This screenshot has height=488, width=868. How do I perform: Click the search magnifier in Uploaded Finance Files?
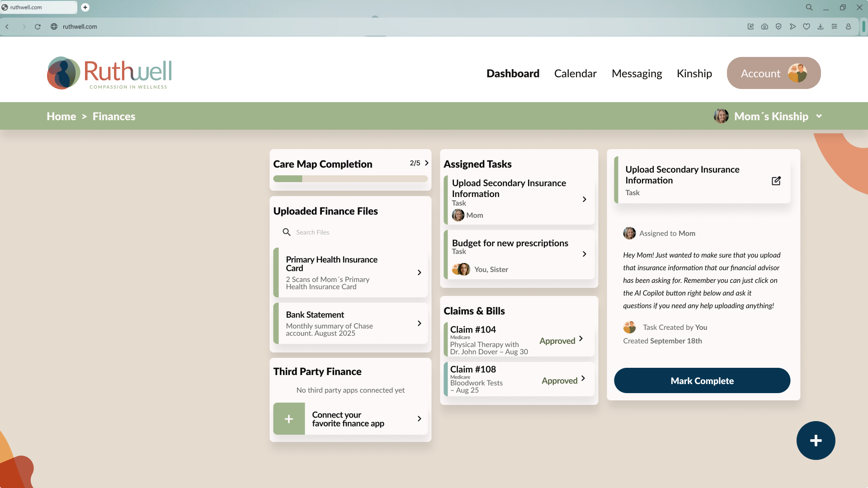287,232
